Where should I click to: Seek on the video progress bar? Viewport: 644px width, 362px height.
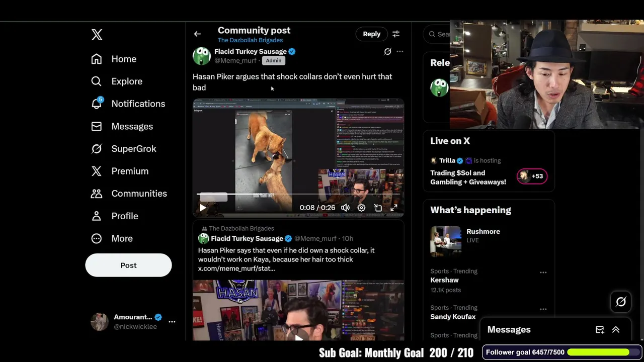[298, 194]
